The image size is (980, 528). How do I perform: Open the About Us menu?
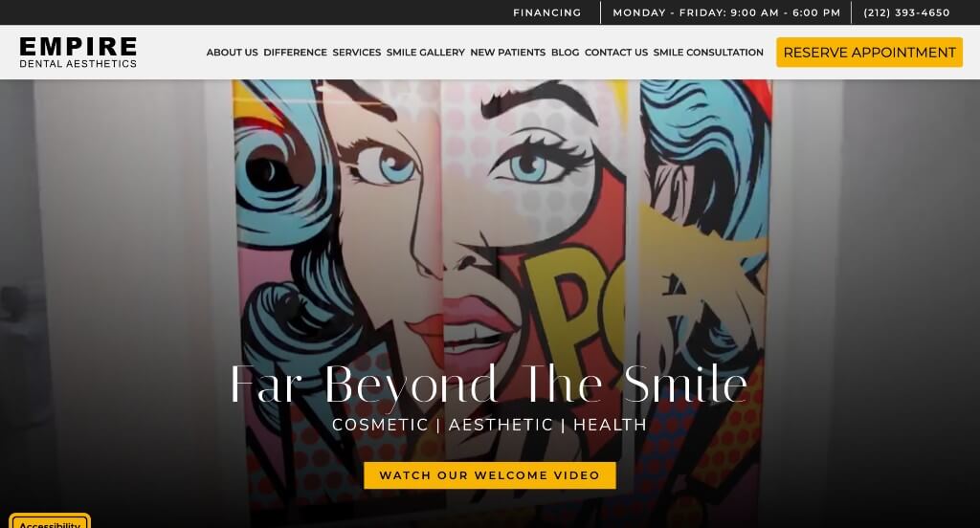click(x=232, y=53)
